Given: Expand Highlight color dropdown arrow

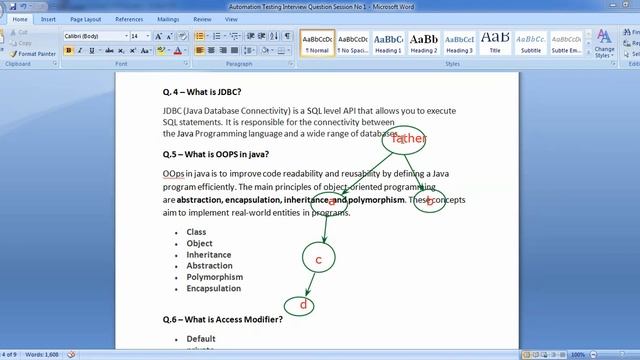Looking at the screenshot, I should (168, 51).
